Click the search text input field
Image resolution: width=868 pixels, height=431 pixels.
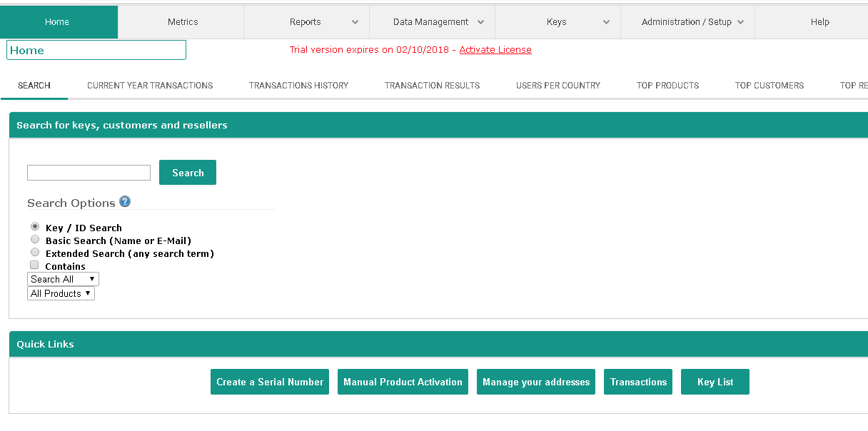(x=89, y=173)
